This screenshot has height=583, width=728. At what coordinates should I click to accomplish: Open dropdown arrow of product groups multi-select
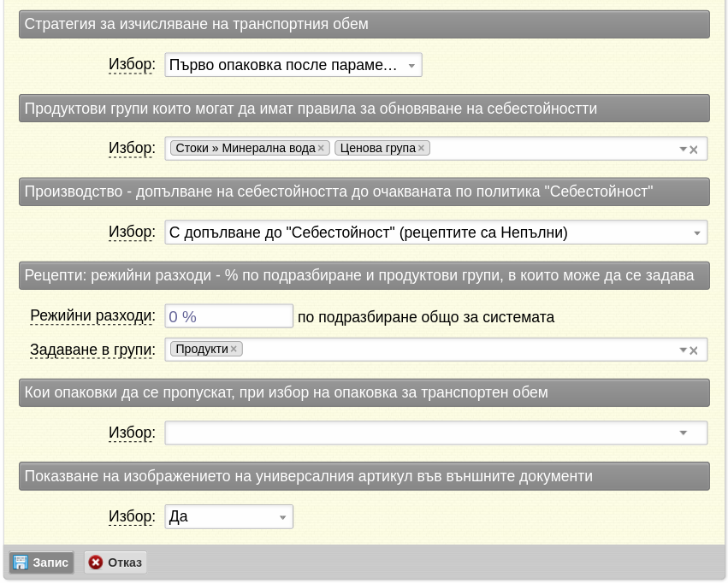pyautogui.click(x=683, y=150)
